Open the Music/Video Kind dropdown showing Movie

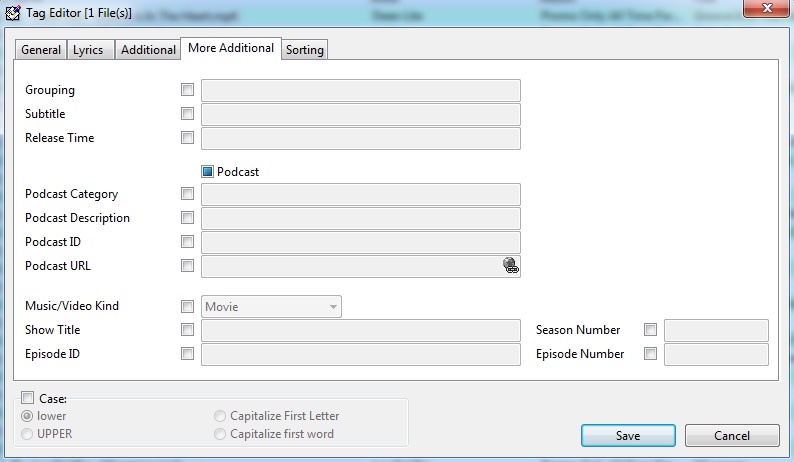pos(271,306)
